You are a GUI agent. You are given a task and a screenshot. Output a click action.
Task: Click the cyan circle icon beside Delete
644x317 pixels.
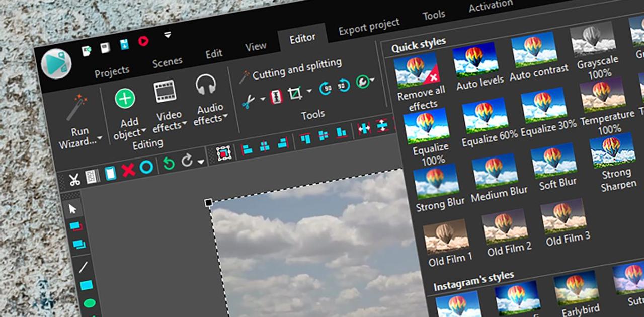pyautogui.click(x=146, y=167)
